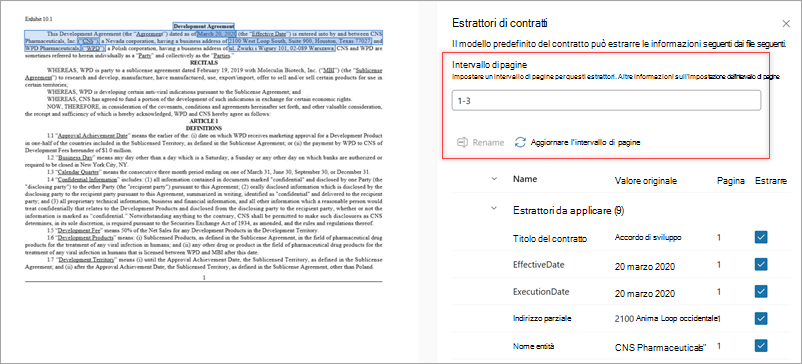Uncheck extract for Titolo del contratto
Screen dimensions: 802x364
click(761, 237)
